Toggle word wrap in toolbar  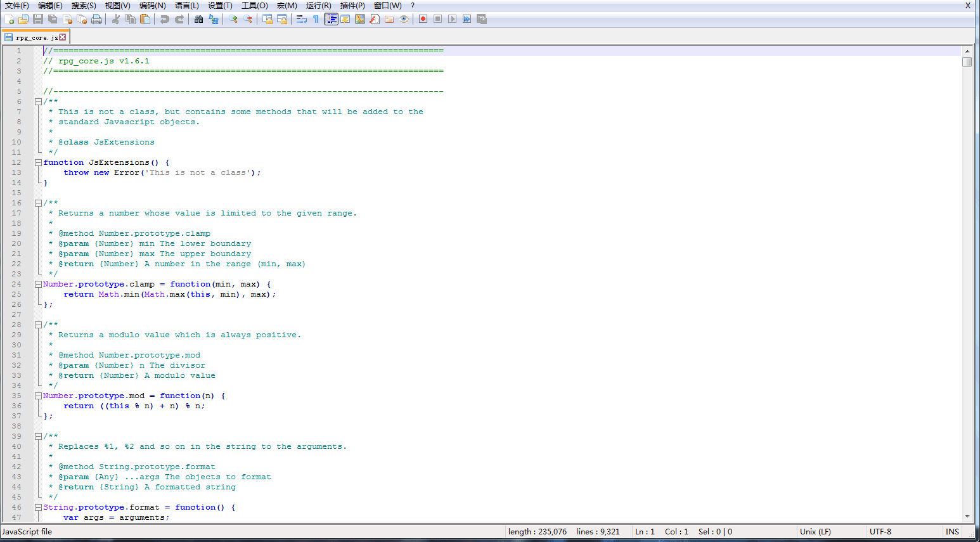point(301,19)
